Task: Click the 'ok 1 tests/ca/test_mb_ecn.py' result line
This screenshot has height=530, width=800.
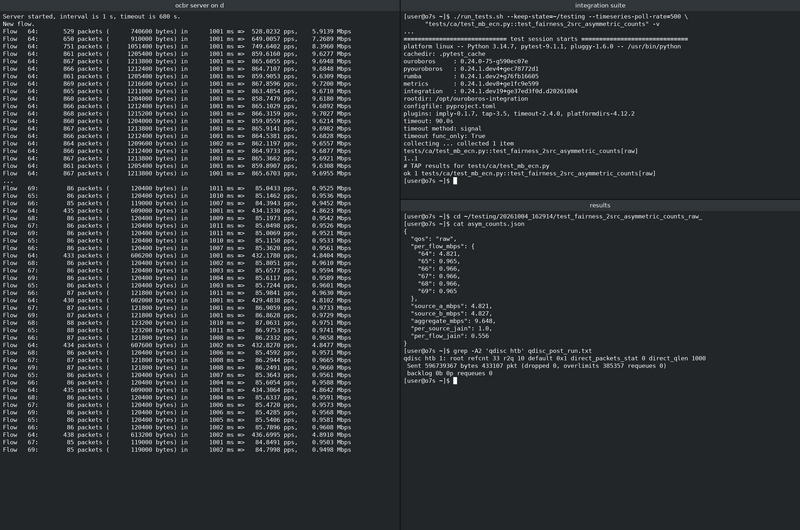Action: pos(530,173)
